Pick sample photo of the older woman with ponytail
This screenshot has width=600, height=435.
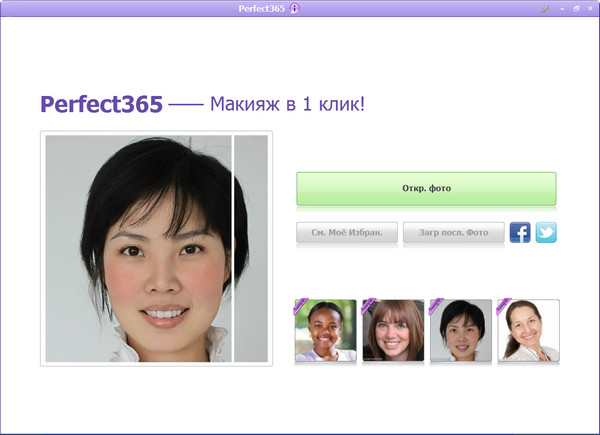528,331
